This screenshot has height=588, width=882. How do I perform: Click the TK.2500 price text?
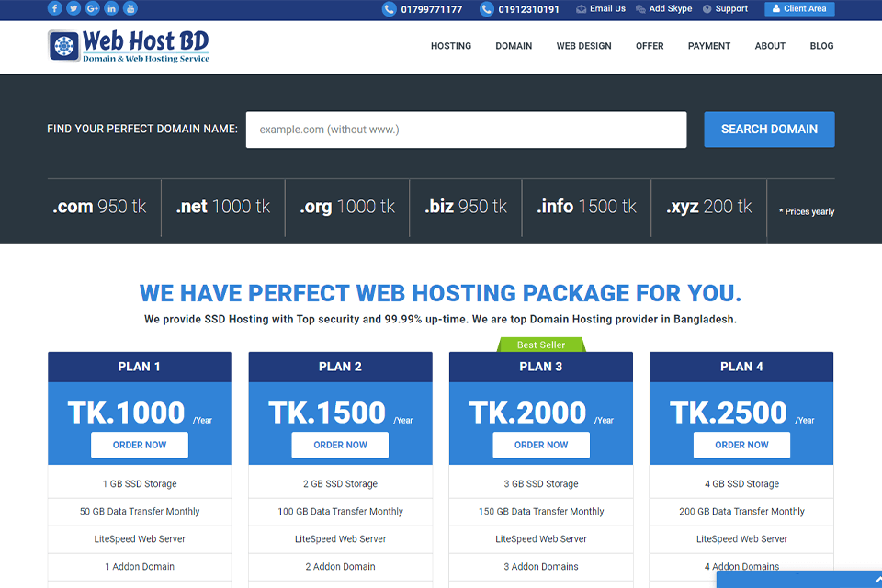pos(729,413)
